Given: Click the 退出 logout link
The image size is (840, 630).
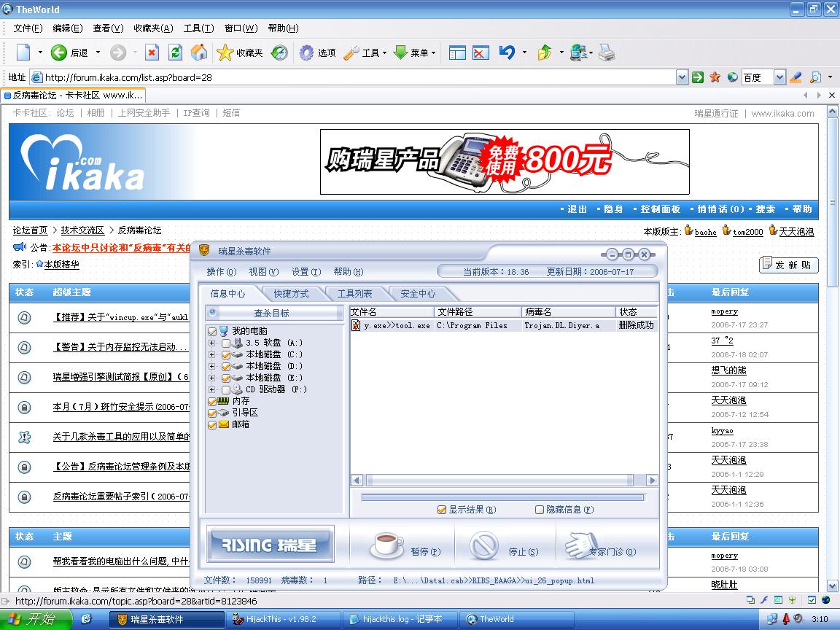Looking at the screenshot, I should point(577,209).
